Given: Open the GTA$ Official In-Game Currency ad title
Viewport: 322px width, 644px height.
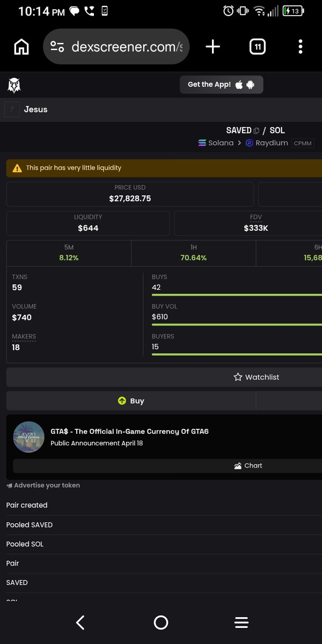Looking at the screenshot, I should click(x=129, y=431).
